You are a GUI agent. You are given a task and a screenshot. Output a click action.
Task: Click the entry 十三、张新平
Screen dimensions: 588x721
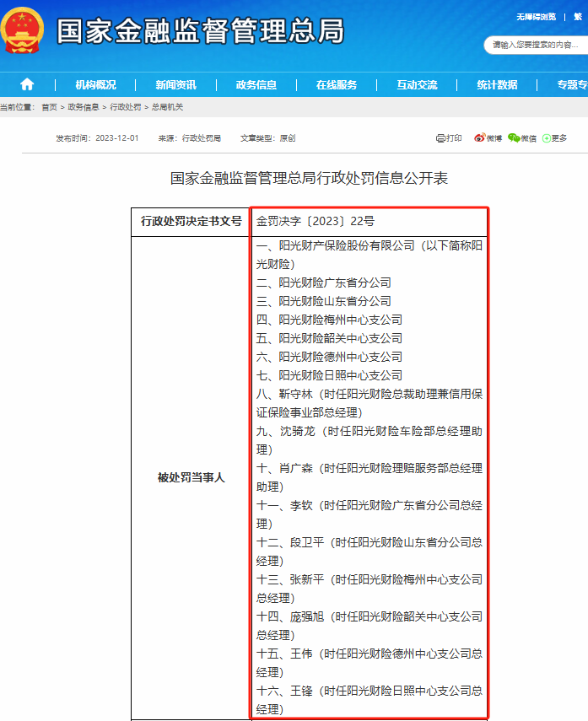pyautogui.click(x=369, y=589)
